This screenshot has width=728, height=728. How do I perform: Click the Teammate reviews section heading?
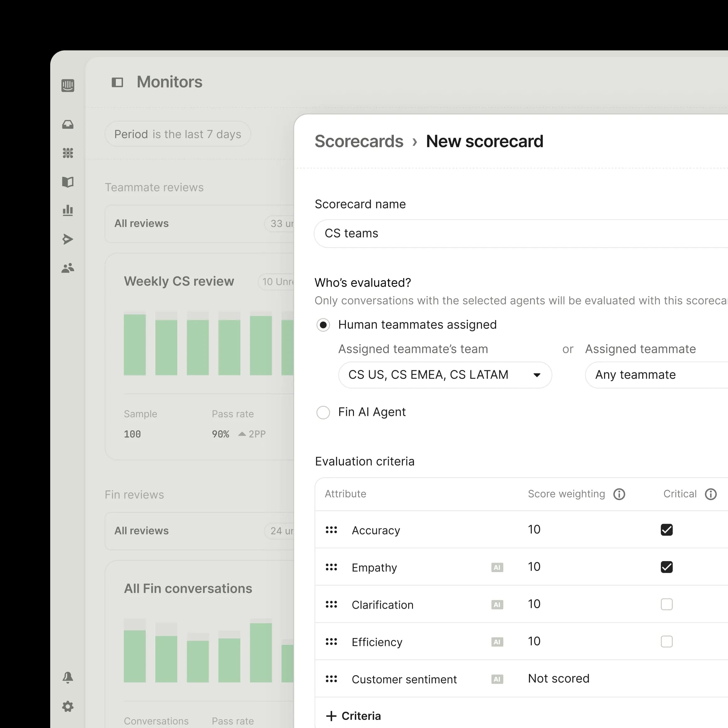[x=154, y=187]
